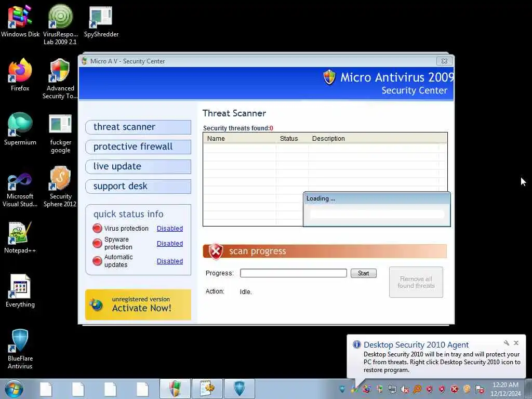The width and height of the screenshot is (532, 399).
Task: Click the blue shield tray icon
Action: [x=342, y=389]
